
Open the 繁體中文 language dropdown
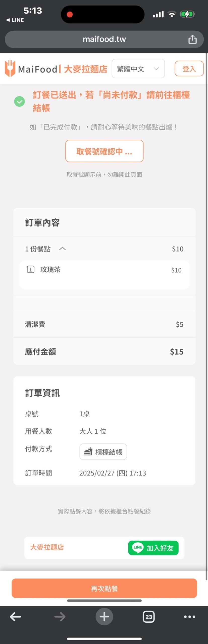tap(138, 69)
